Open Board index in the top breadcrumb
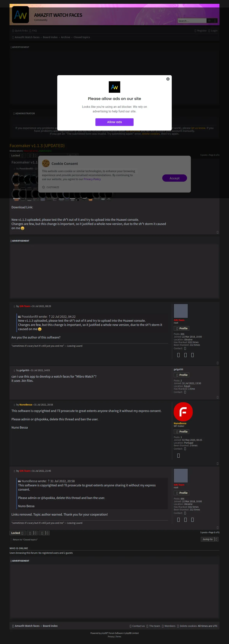Viewport: 229px width, 644px height. tap(50, 37)
